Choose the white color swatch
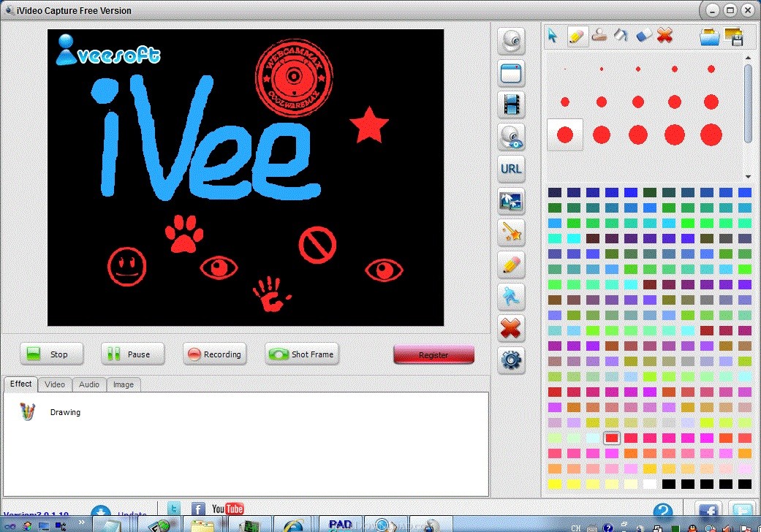761x532 pixels. click(x=649, y=484)
